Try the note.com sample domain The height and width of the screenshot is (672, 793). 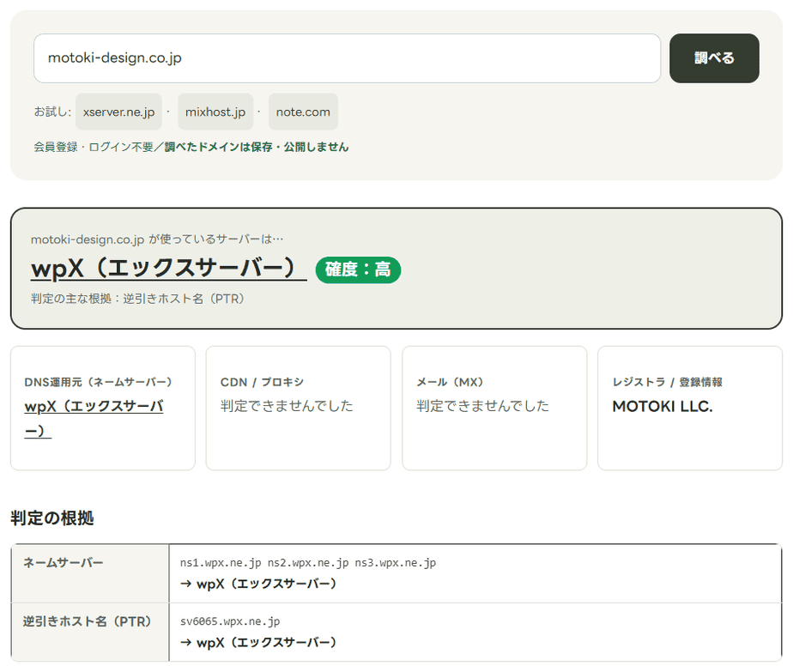click(303, 112)
